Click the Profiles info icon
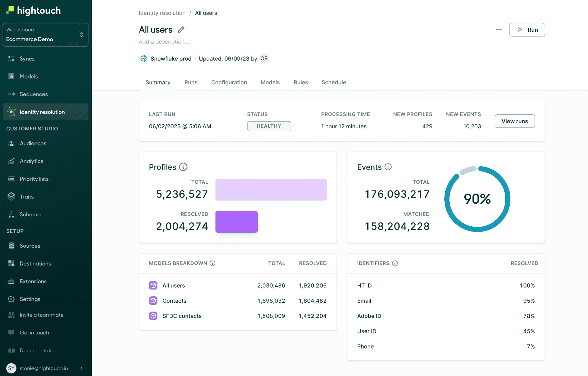Viewport: 588px width, 376px height. pyautogui.click(x=183, y=167)
